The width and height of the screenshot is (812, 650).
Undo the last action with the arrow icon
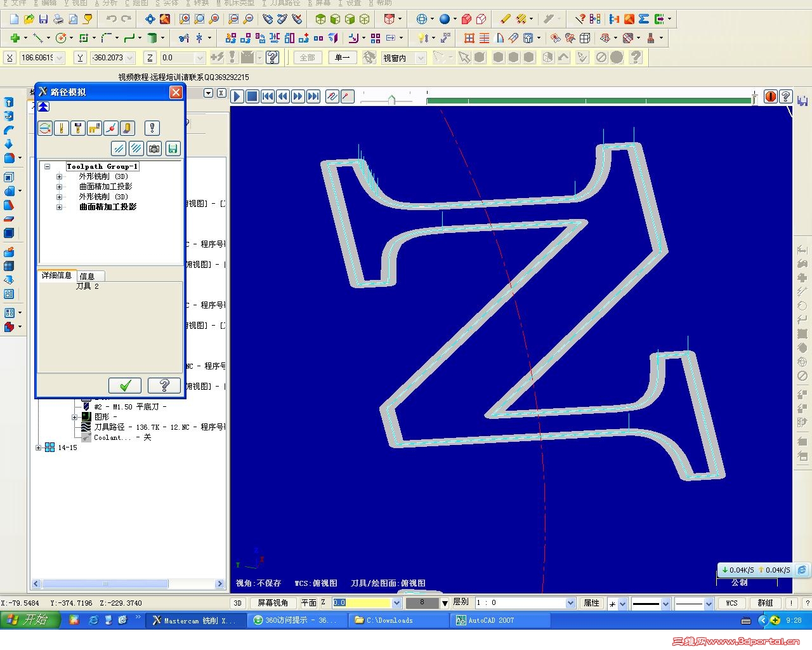(112, 20)
